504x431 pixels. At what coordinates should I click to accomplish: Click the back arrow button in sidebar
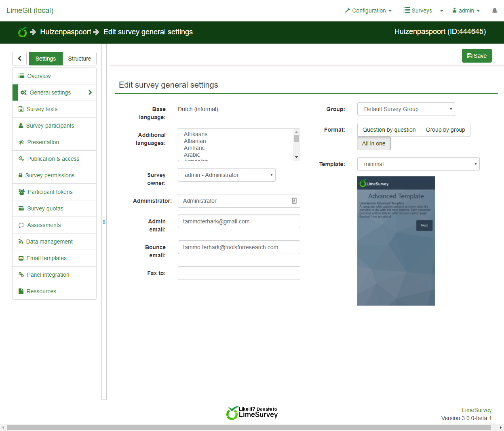pyautogui.click(x=19, y=59)
